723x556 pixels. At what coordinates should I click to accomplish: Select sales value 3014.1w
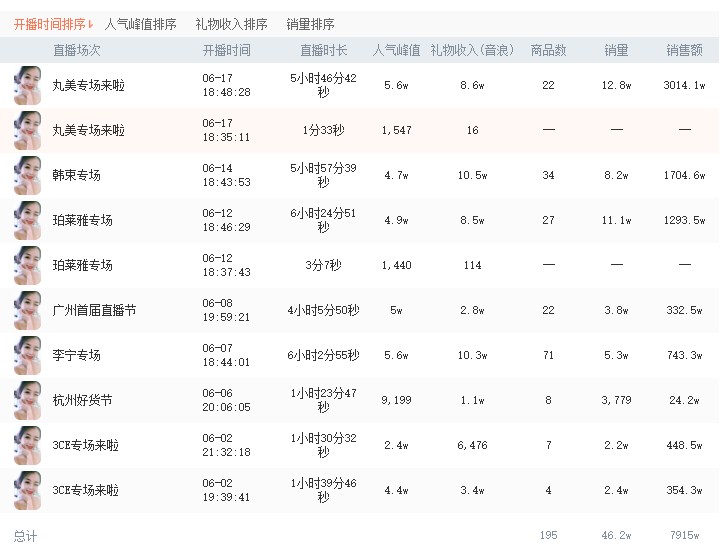684,85
